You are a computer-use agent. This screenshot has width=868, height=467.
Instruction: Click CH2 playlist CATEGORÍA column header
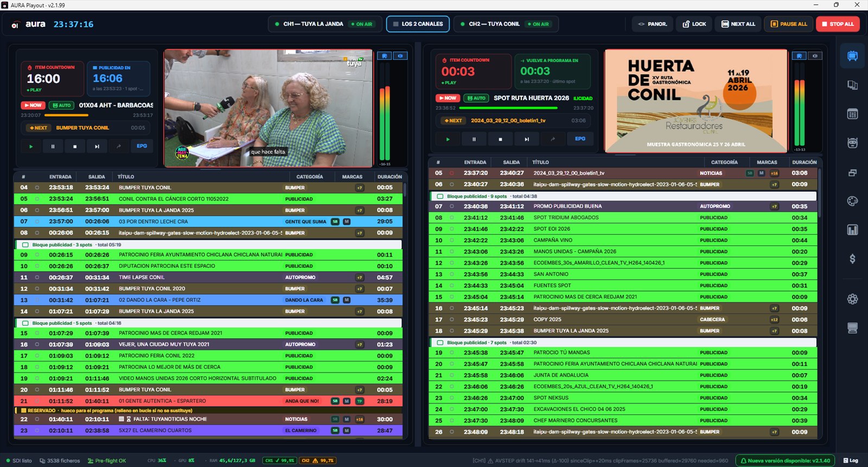tap(724, 162)
